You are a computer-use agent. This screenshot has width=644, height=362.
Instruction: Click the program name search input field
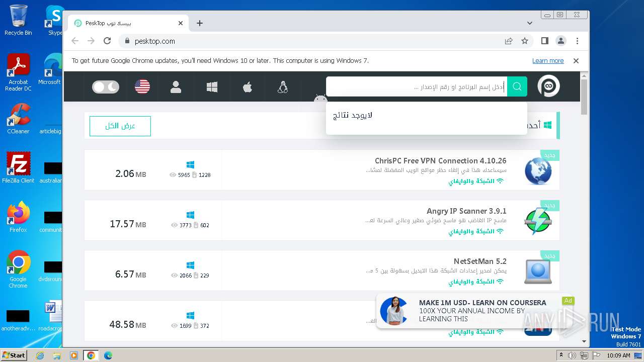[x=417, y=86]
